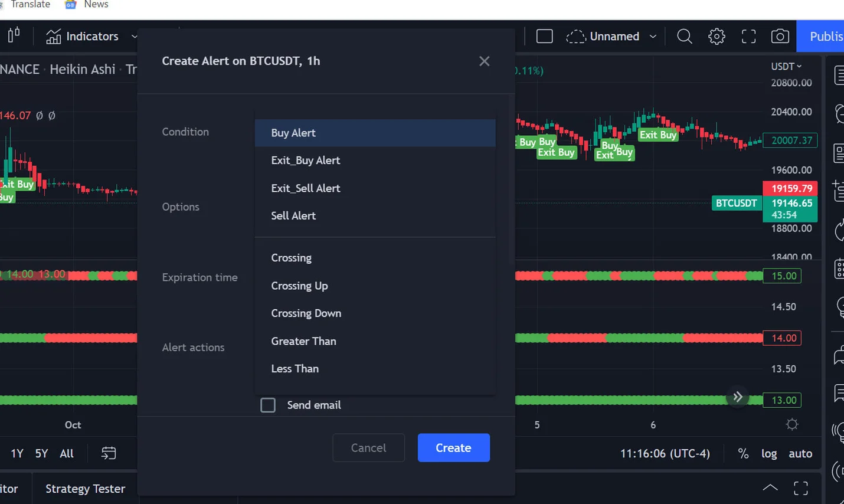Click the 11:16:06 (UTC-4) timezone clock
Screen dimensions: 844x504
coord(665,453)
